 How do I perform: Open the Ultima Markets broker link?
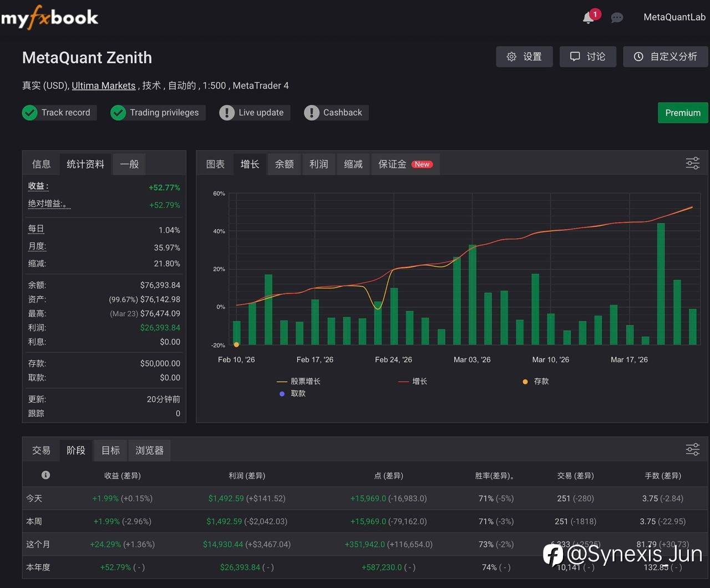point(104,85)
